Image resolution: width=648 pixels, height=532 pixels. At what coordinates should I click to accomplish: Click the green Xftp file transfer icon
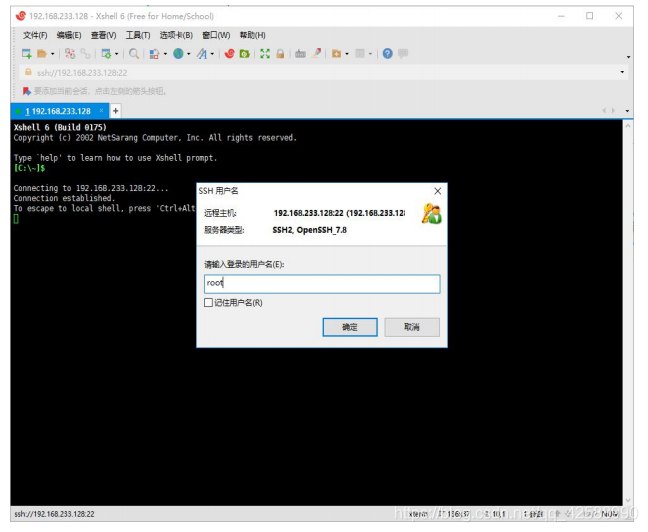(x=245, y=53)
